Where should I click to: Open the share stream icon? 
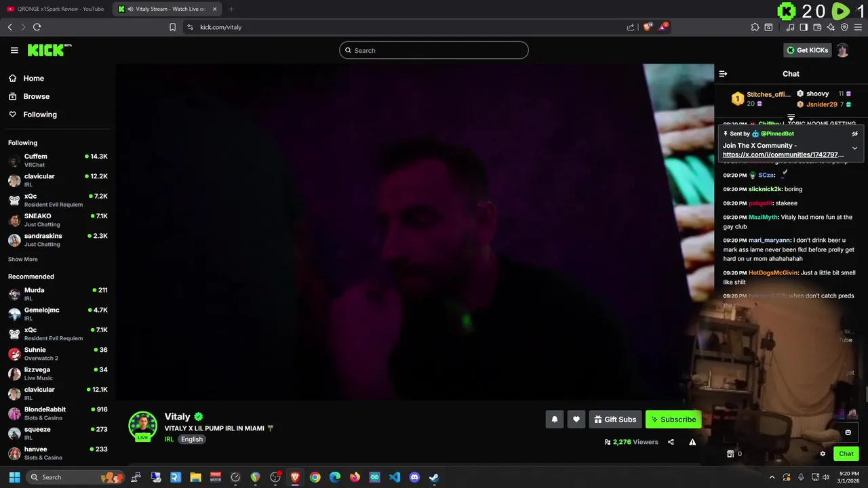pyautogui.click(x=671, y=442)
